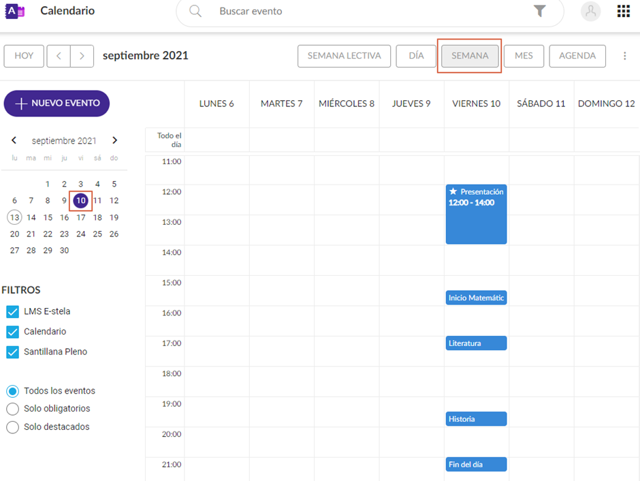Toggle the Calendario filter checkbox
Screen dimensions: 640x481
(x=13, y=332)
